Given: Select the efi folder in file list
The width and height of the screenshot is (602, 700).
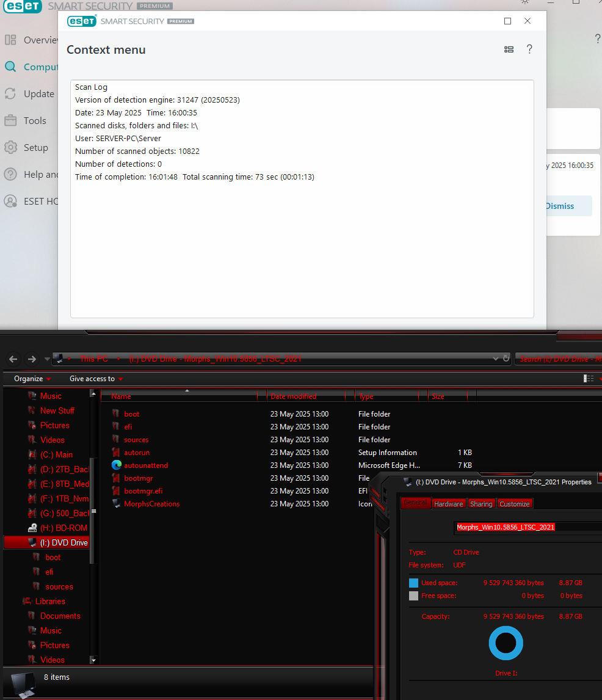Looking at the screenshot, I should [128, 427].
